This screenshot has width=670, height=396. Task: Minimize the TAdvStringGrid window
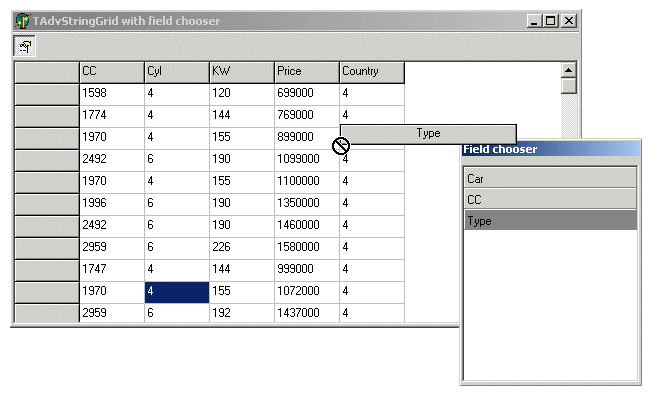coord(534,21)
